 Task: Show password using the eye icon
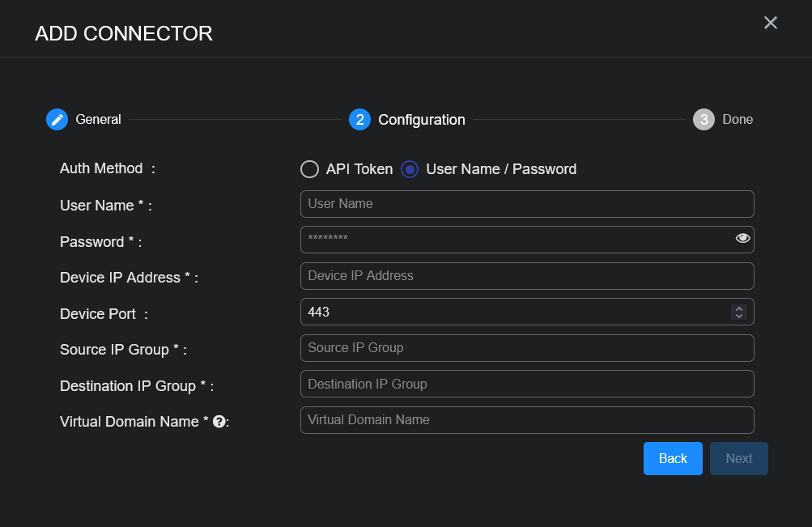[x=742, y=238]
